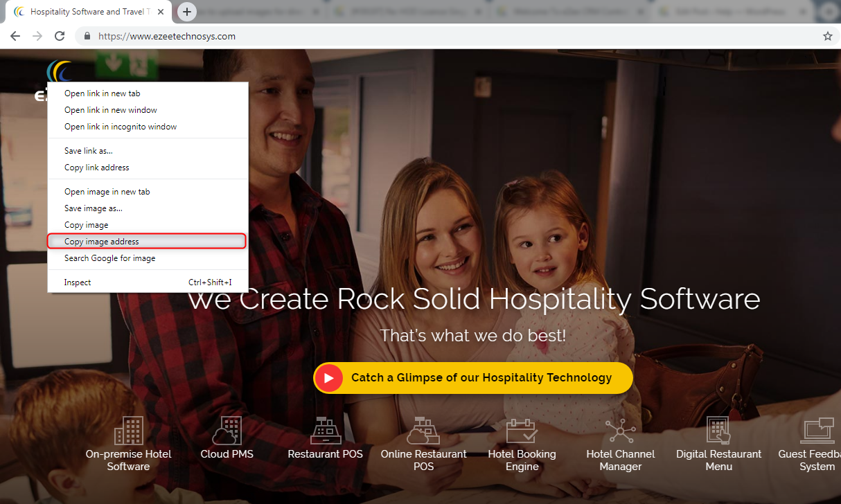
Task: Bookmark this page with the star icon
Action: pos(827,36)
